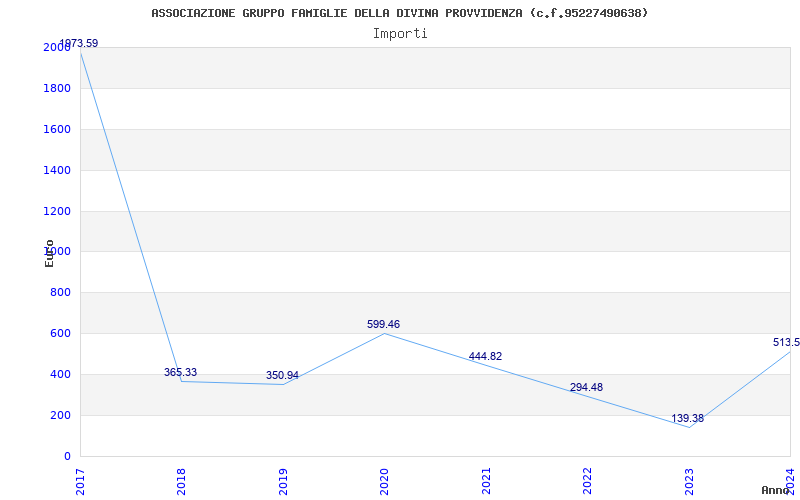Image resolution: width=800 pixels, height=500 pixels.
Task: Click the 2022 x-axis year label
Action: tap(587, 481)
